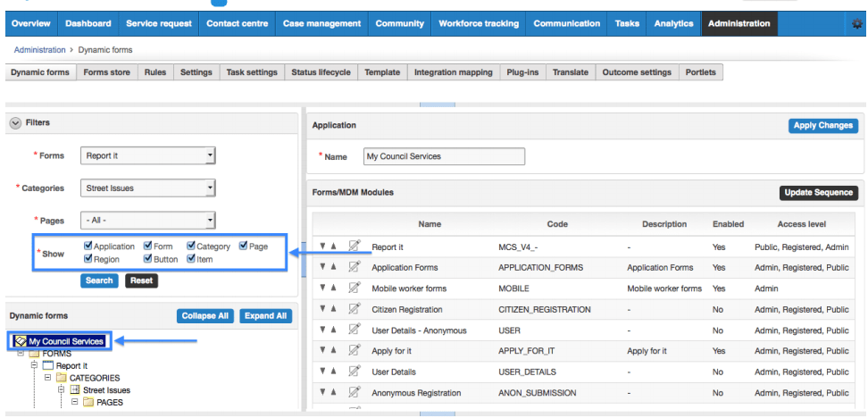Click edit icon for Mobile worker forms row

[x=355, y=288]
